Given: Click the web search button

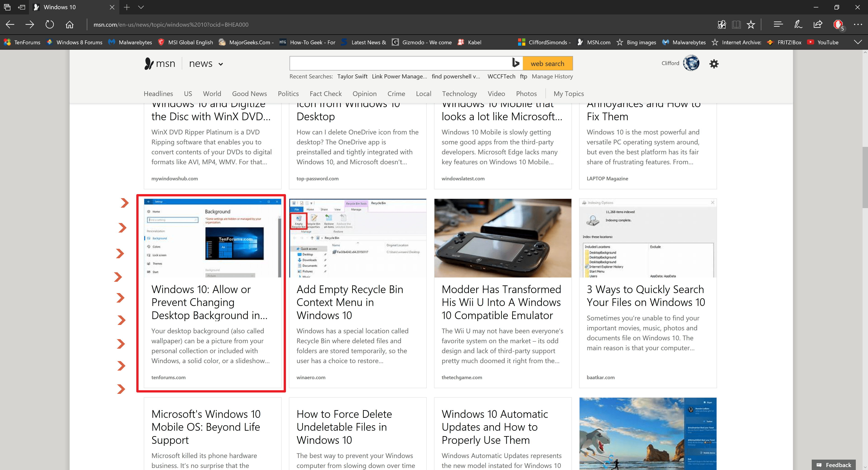Looking at the screenshot, I should pos(547,63).
